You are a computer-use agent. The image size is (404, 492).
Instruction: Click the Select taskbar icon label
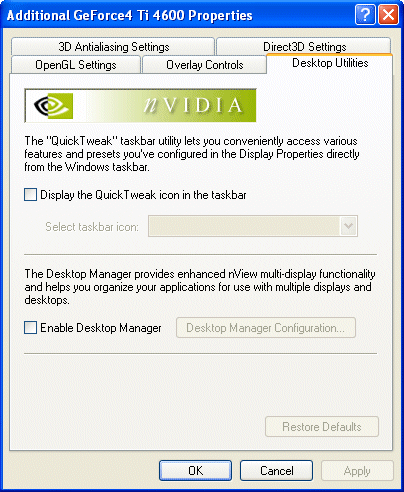point(92,227)
